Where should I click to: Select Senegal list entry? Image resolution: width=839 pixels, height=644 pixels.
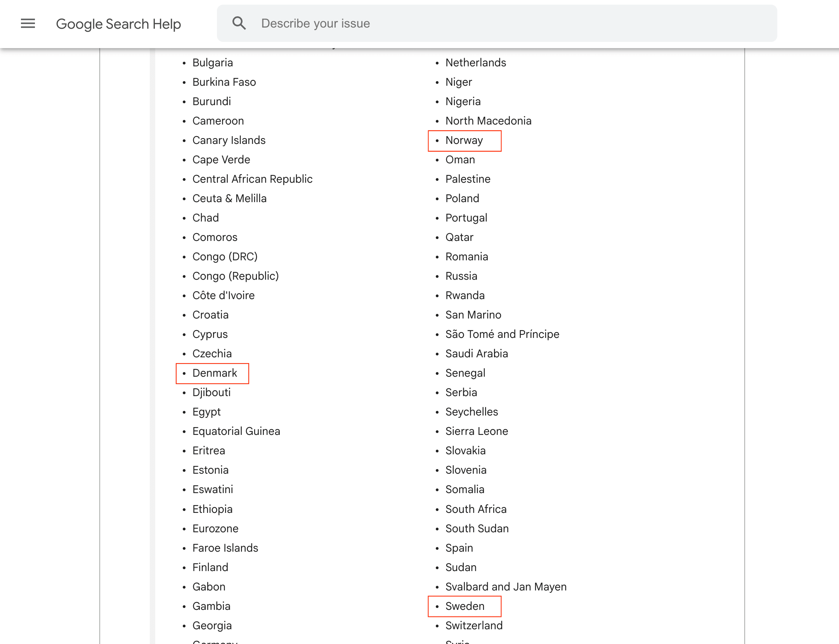pos(465,373)
